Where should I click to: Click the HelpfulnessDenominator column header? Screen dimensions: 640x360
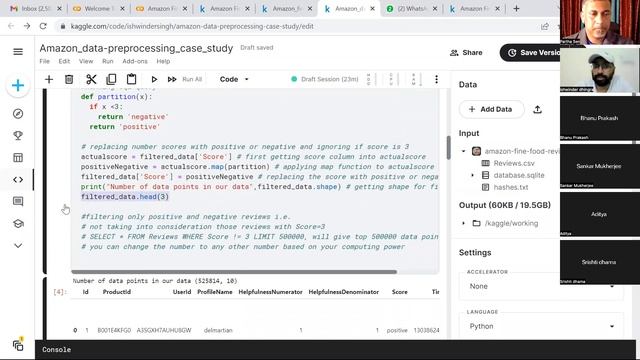coord(344,292)
